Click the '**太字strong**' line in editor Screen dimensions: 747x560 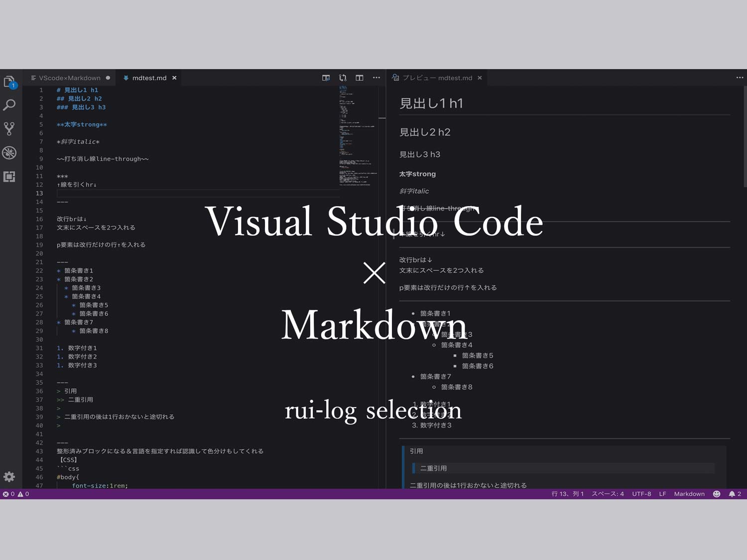[x=82, y=124]
